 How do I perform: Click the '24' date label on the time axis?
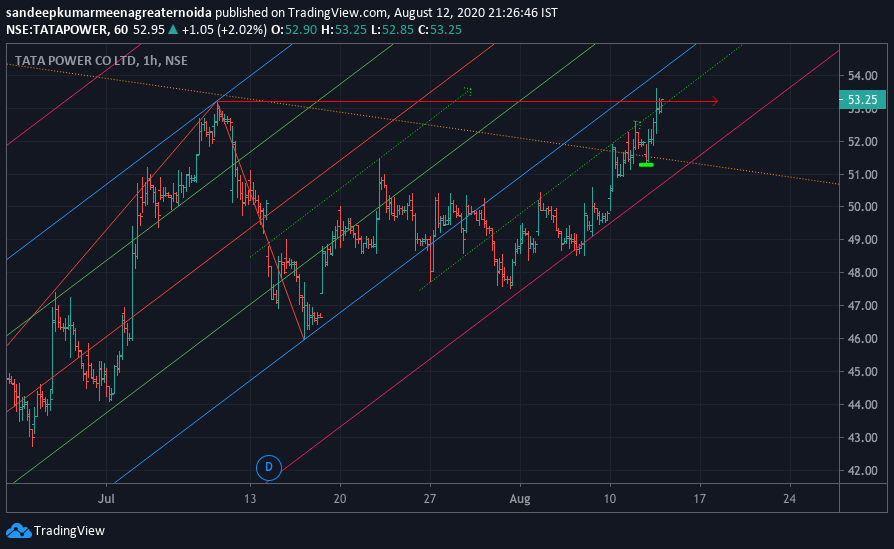tap(789, 499)
